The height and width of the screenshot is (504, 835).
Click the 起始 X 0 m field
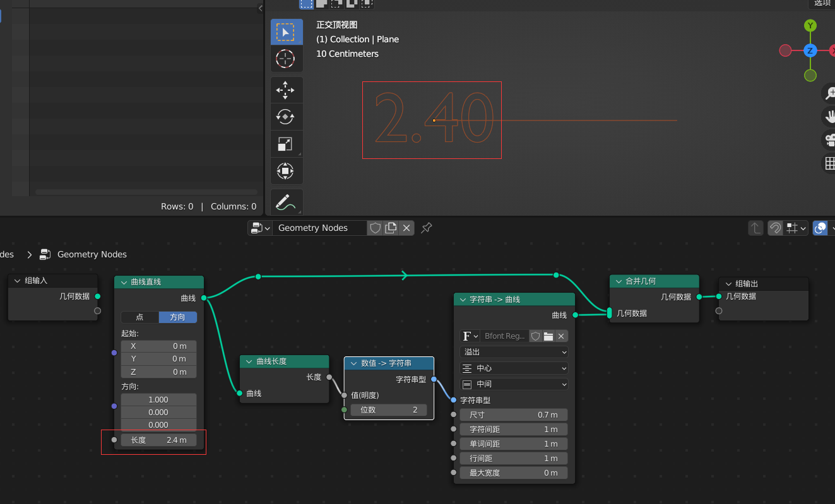coord(158,346)
